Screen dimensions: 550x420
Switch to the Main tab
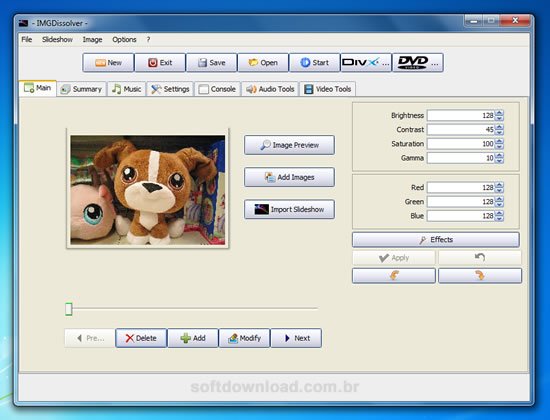coord(38,88)
